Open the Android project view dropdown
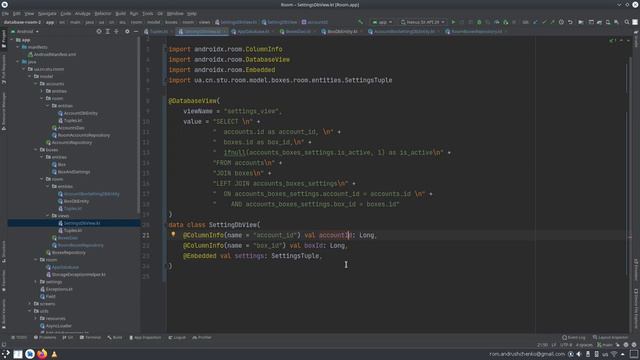Viewport: 640px width, 360px height. 25,31
